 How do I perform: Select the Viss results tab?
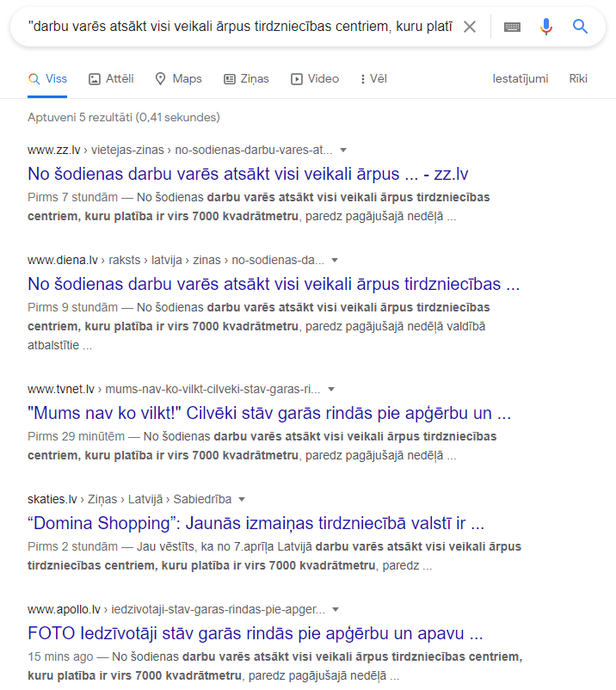point(47,79)
